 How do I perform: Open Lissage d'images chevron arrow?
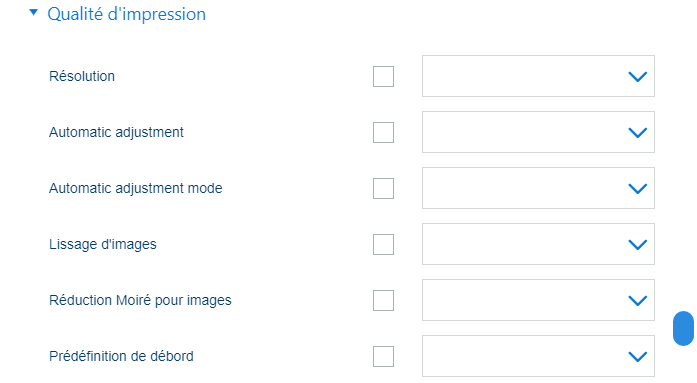pos(637,245)
